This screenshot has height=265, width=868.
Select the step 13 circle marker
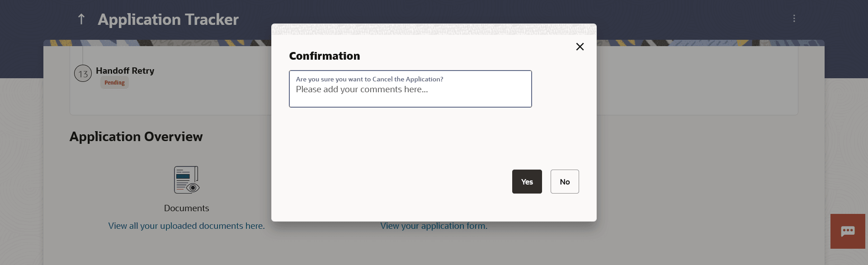point(83,74)
